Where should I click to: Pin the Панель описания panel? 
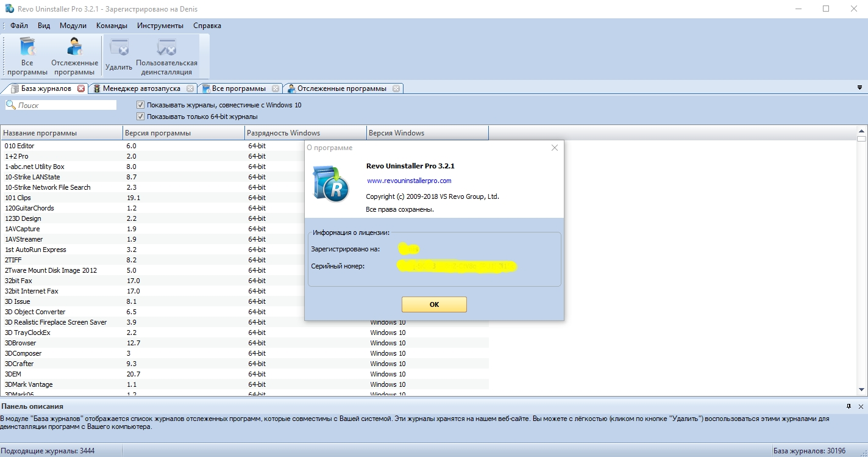coord(848,406)
